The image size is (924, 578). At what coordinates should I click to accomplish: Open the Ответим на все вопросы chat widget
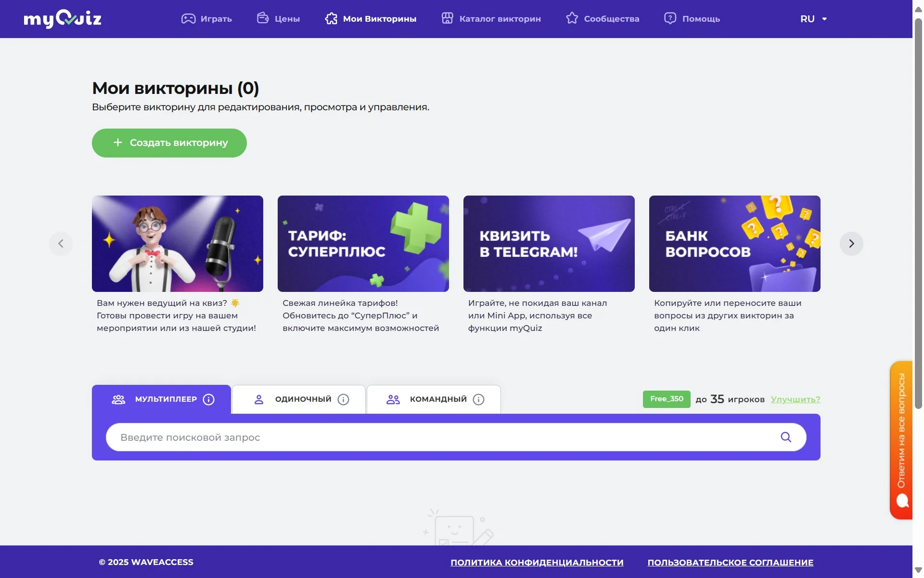click(901, 440)
